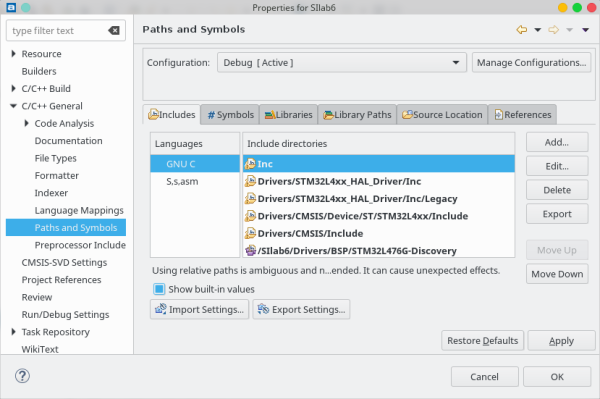Click the back navigation arrow icon
600x399 pixels.
[x=522, y=29]
